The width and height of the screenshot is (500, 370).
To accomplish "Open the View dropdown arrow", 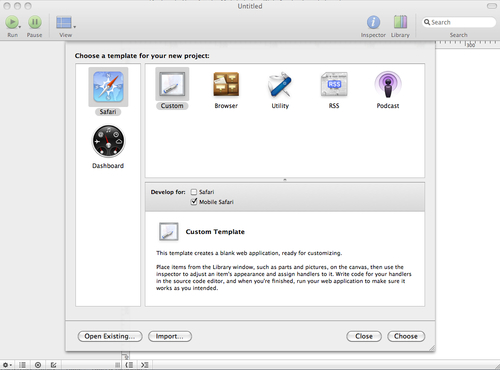I will point(75,27).
